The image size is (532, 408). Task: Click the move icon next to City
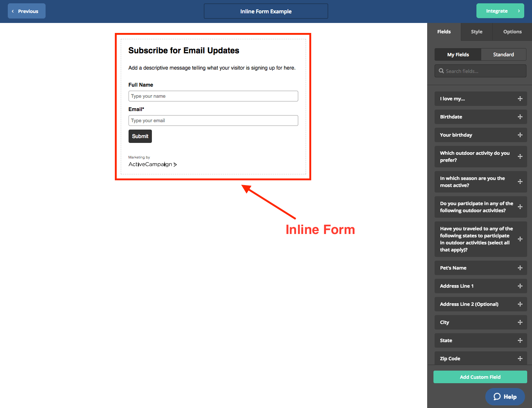pos(520,322)
